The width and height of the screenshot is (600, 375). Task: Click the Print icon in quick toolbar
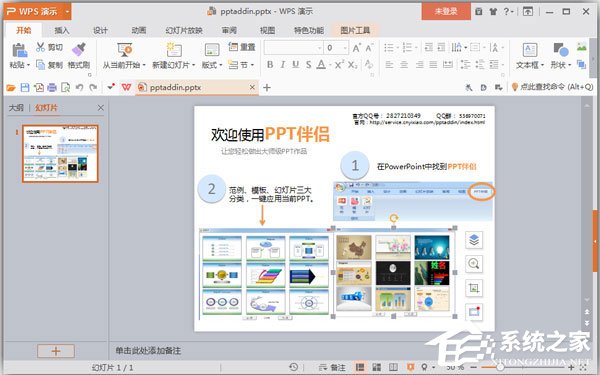(x=52, y=88)
